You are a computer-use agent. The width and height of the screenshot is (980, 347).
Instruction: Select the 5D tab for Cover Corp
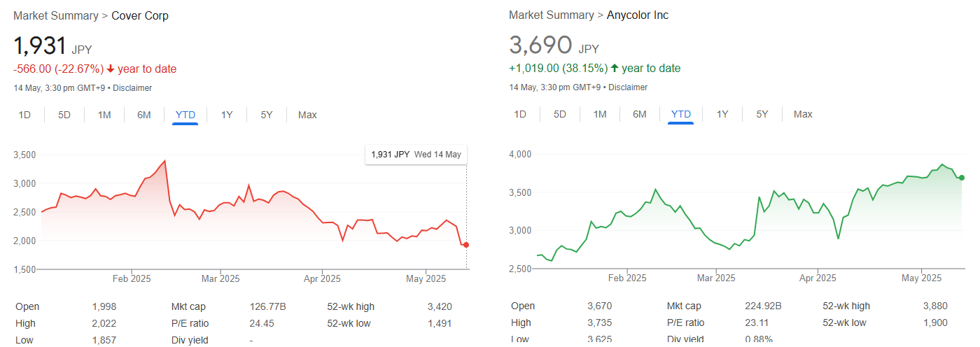tap(64, 115)
